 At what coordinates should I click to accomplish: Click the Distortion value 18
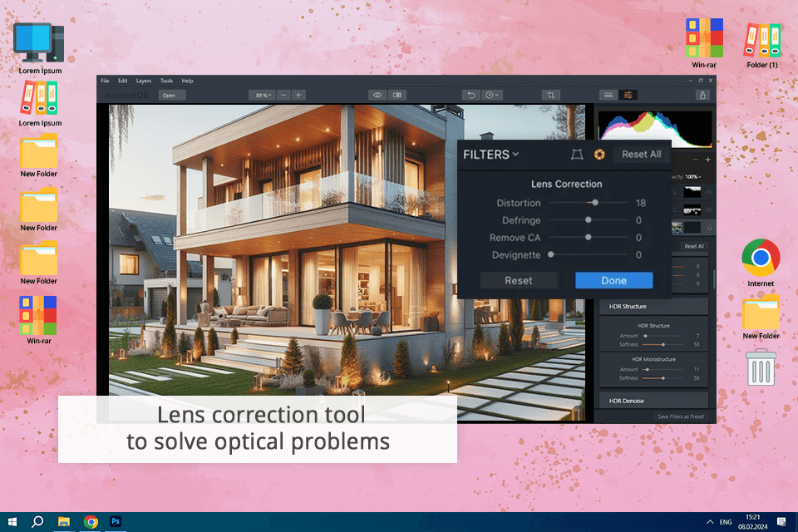click(x=640, y=203)
